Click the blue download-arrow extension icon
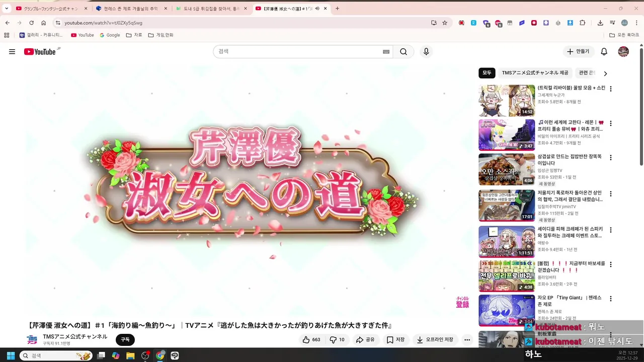This screenshot has height=362, width=644. point(570,23)
